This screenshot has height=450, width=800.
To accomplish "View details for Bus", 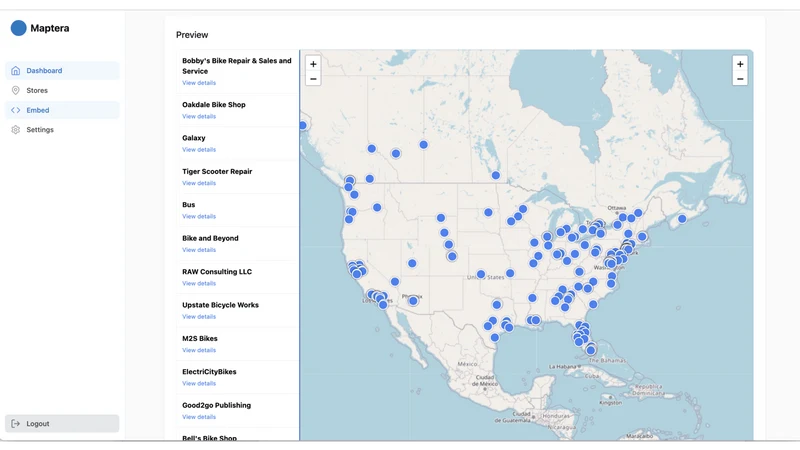I will click(x=199, y=216).
